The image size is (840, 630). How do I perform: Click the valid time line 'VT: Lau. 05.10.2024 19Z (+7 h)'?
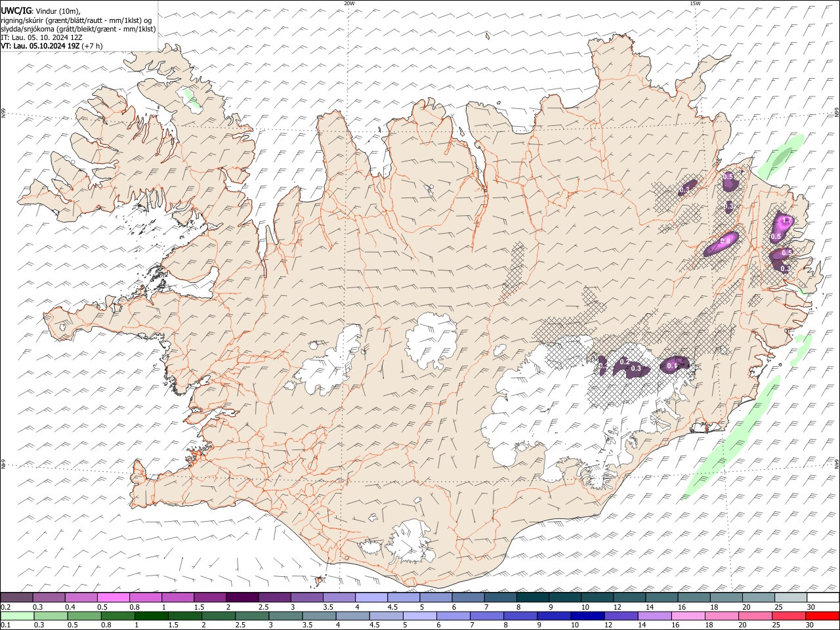click(x=52, y=46)
